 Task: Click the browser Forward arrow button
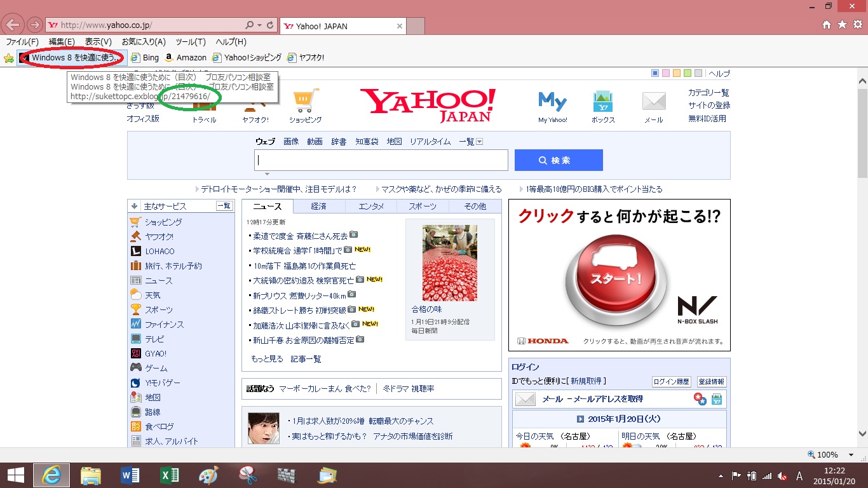click(35, 25)
